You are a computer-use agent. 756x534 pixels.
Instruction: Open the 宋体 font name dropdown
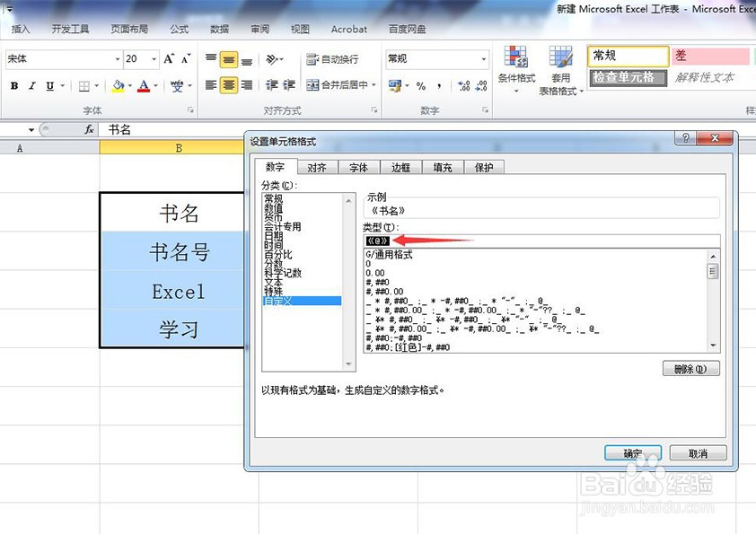point(117,59)
